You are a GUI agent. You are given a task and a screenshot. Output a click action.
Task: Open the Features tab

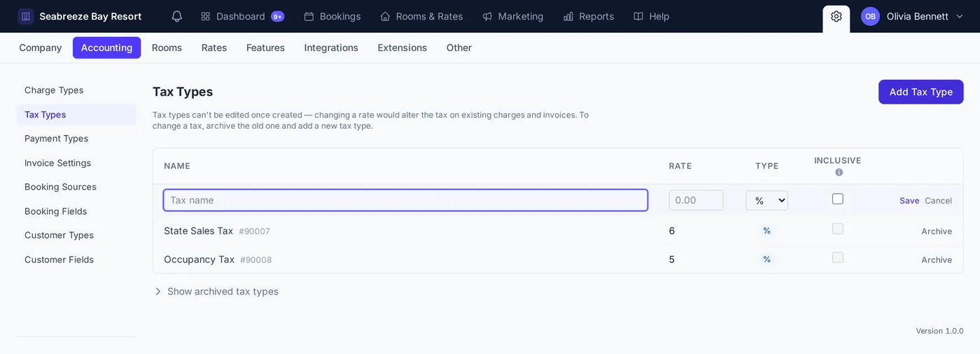265,48
